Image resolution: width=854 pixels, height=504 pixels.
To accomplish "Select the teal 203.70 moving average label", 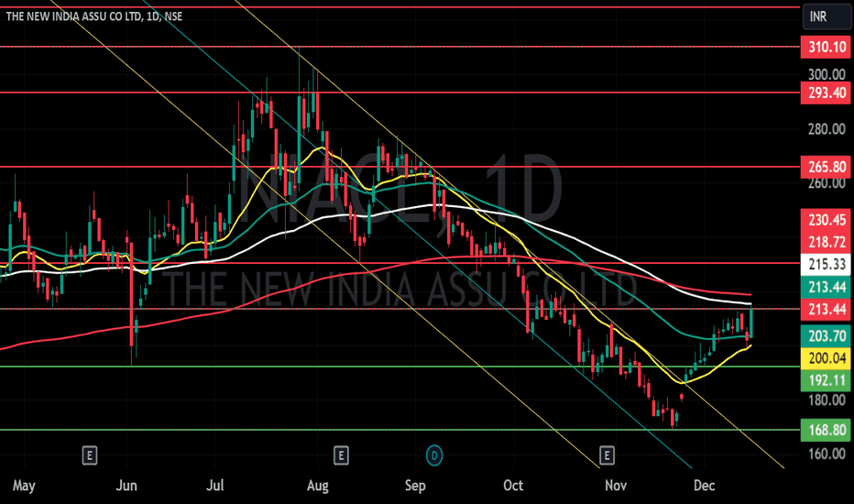I will click(x=826, y=335).
